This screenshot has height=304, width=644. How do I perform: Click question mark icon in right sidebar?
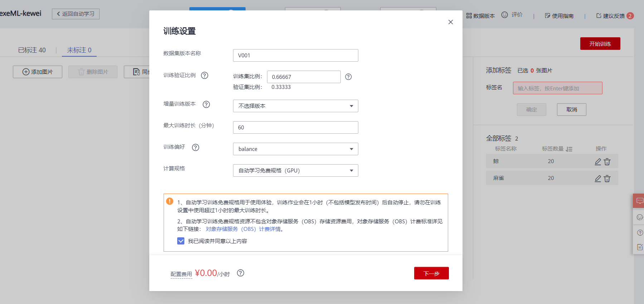[640, 233]
